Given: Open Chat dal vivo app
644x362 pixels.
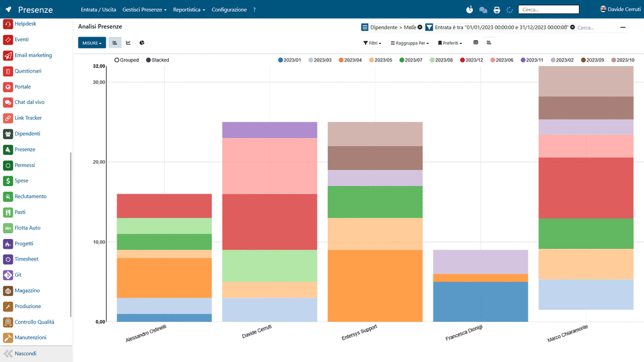Looking at the screenshot, I should coord(24,102).
